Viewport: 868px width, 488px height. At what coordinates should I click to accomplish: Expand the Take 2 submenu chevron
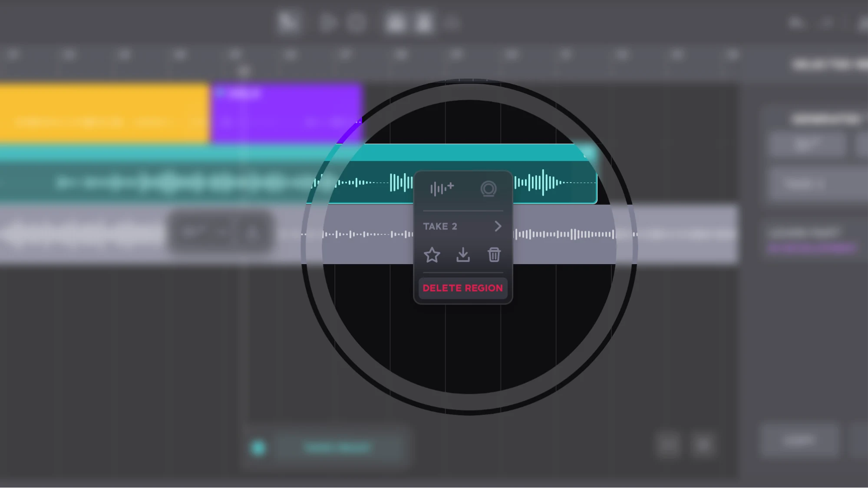click(x=498, y=226)
